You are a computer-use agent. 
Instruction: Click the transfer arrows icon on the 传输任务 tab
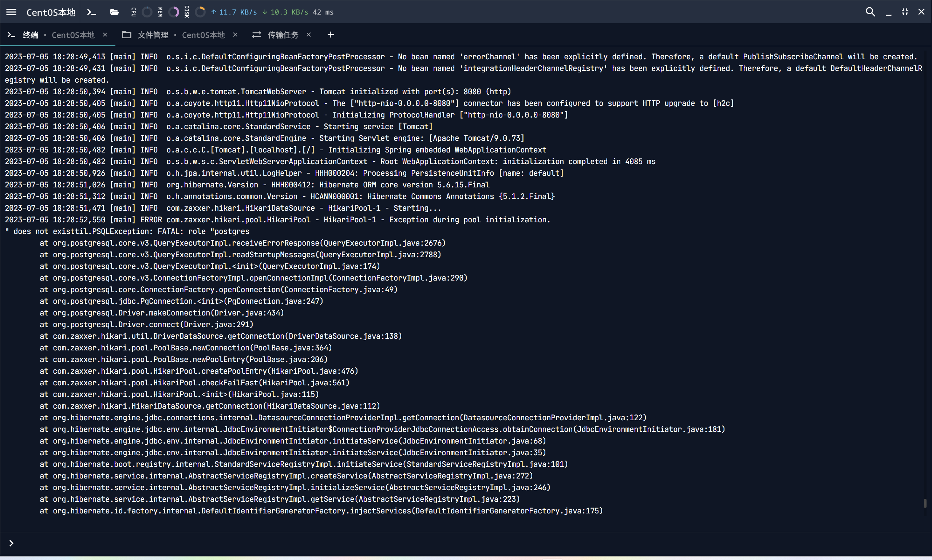coord(256,35)
